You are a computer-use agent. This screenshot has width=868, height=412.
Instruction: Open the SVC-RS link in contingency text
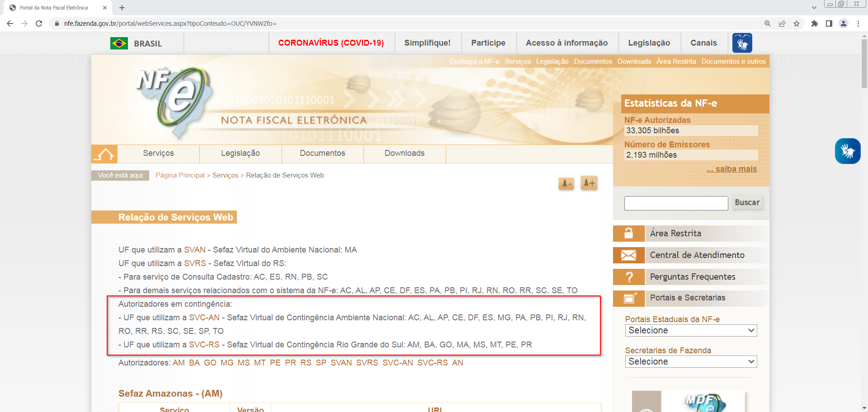pyautogui.click(x=204, y=345)
